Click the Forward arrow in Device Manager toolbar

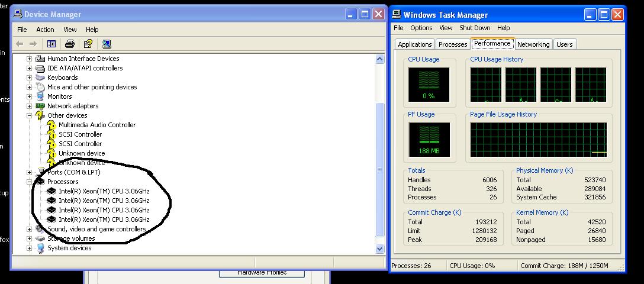tap(33, 44)
